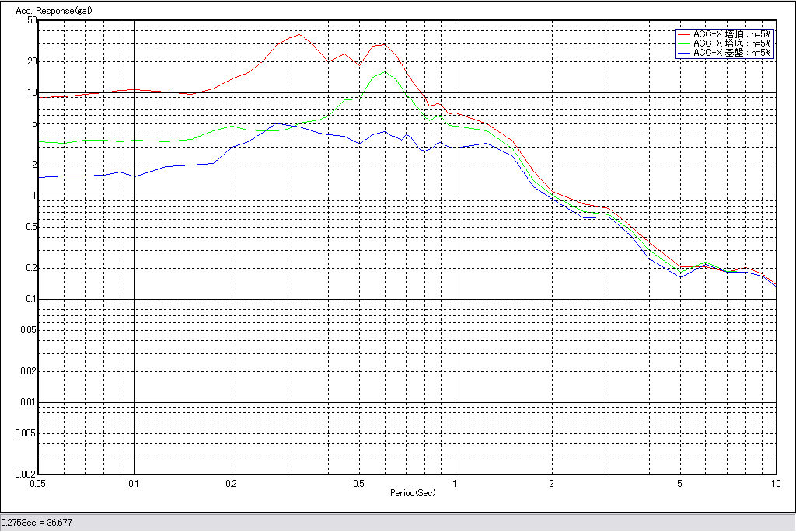
Task: Click the red line swatch in legend
Action: pyautogui.click(x=683, y=34)
